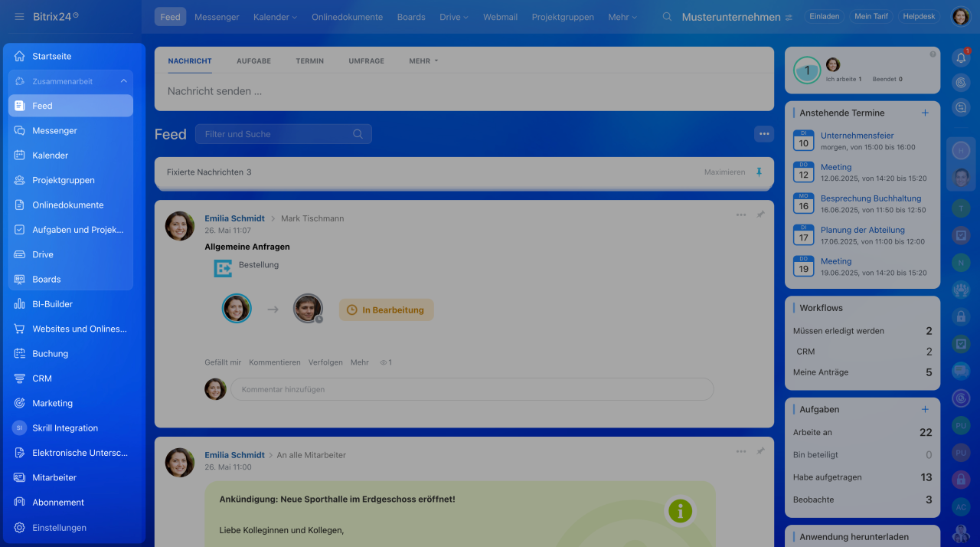Image resolution: width=980 pixels, height=547 pixels.
Task: Click Kommentieren under first post
Action: 275,362
